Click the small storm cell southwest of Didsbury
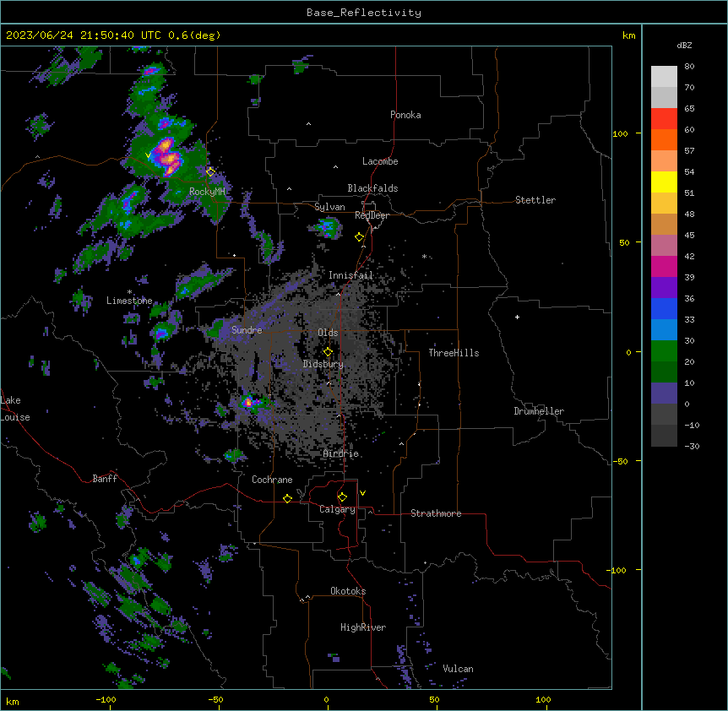The width and height of the screenshot is (728, 711). [x=249, y=402]
